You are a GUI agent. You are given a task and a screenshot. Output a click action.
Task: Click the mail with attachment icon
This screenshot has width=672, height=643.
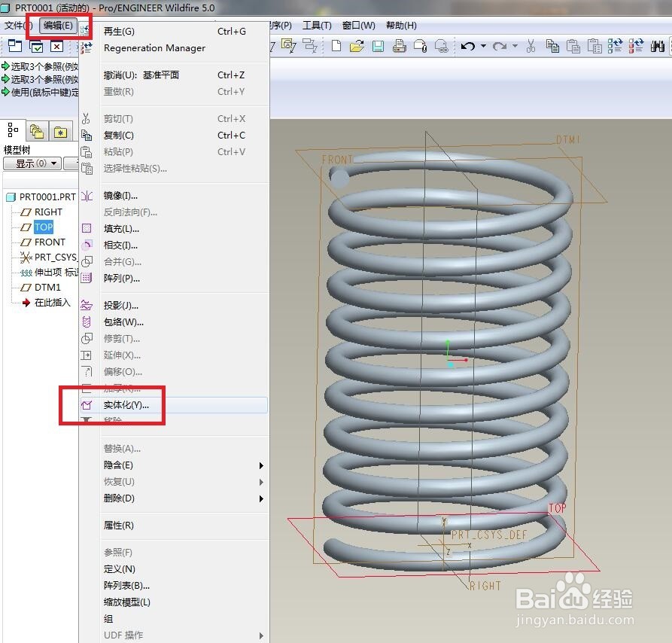tap(420, 45)
